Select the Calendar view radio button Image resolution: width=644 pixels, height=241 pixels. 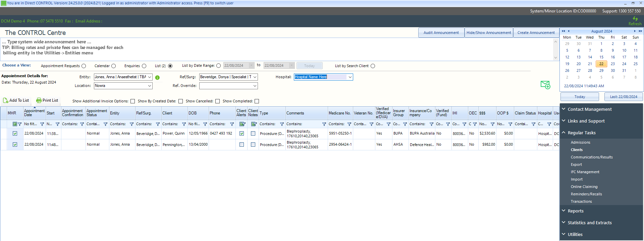tap(114, 66)
